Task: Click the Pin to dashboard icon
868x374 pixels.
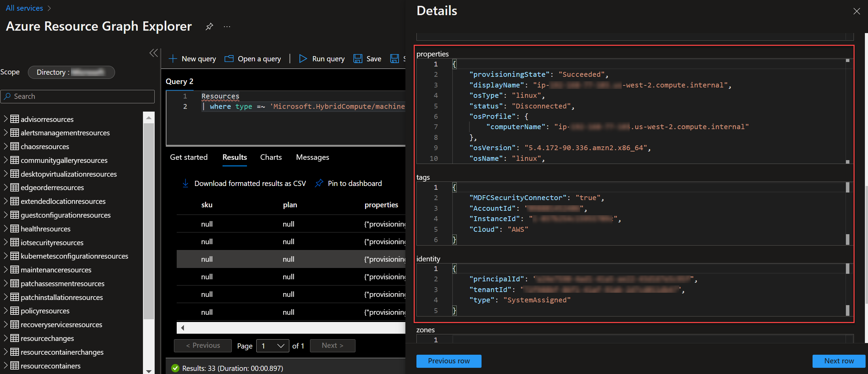Action: [319, 183]
